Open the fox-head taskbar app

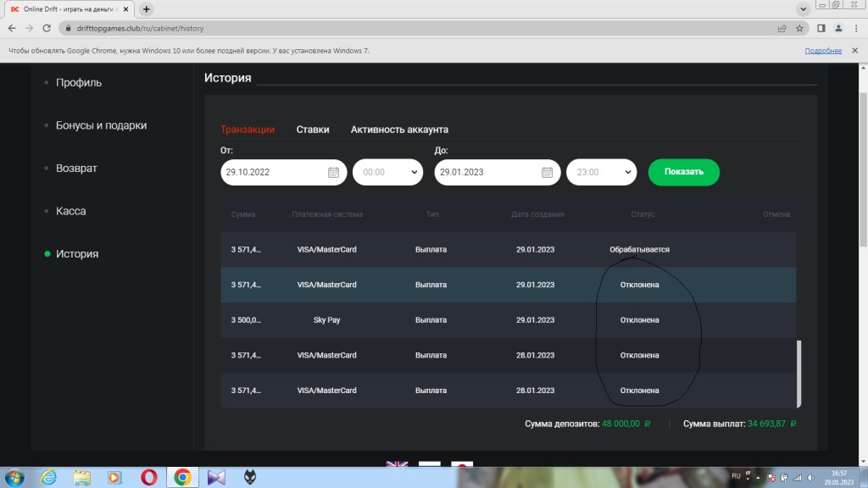point(250,477)
